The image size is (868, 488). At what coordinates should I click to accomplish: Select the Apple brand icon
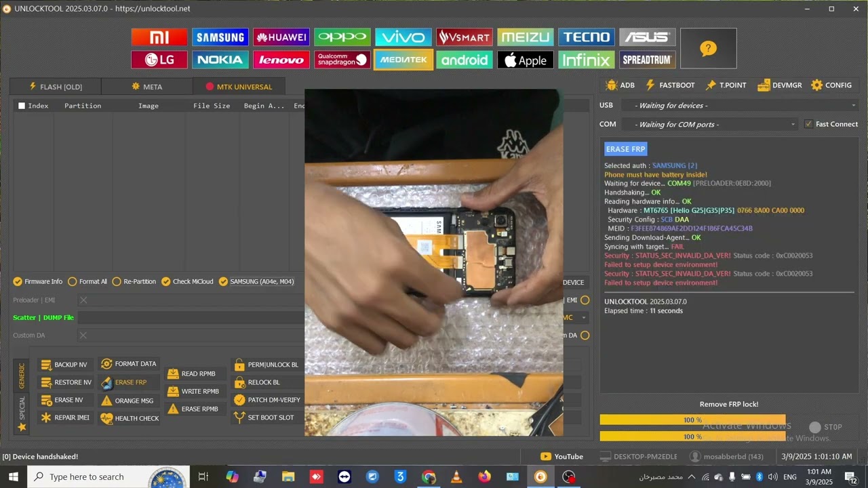point(526,60)
